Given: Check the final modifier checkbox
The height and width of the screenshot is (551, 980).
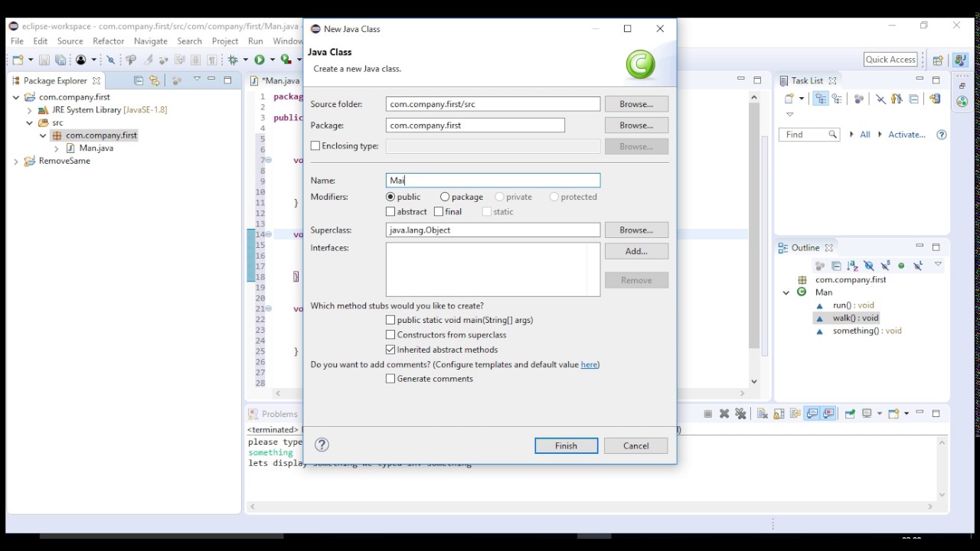Looking at the screenshot, I should coord(439,211).
